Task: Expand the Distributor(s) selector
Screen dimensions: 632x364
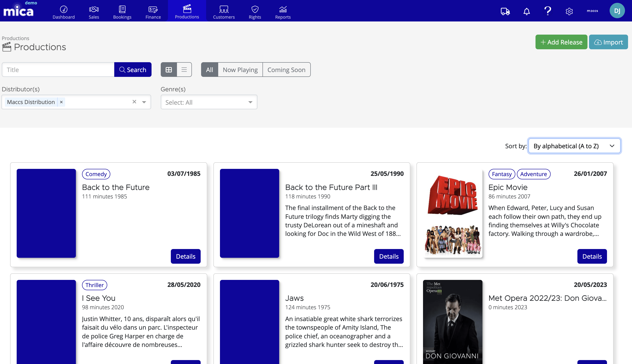Action: [144, 102]
